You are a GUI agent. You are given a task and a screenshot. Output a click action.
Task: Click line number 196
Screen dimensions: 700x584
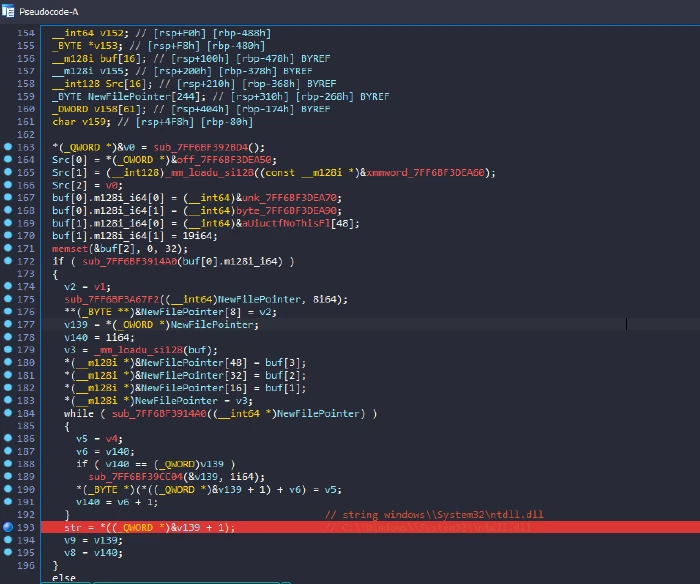[26, 565]
